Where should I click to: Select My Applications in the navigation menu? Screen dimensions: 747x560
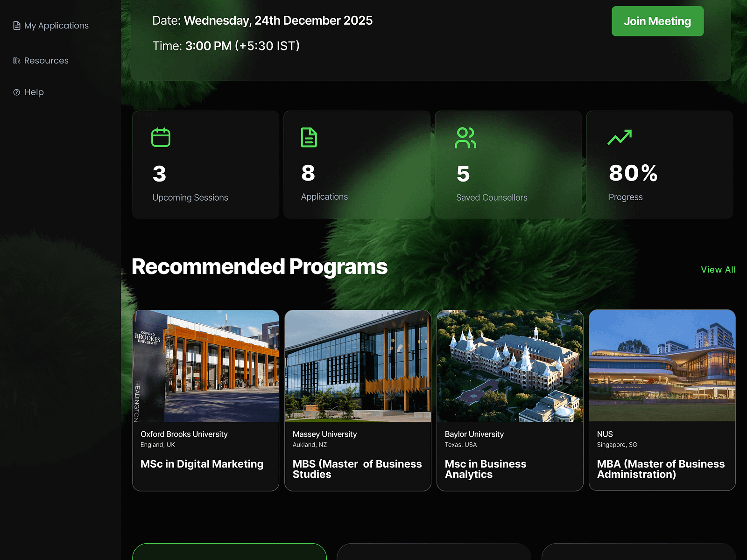56,25
